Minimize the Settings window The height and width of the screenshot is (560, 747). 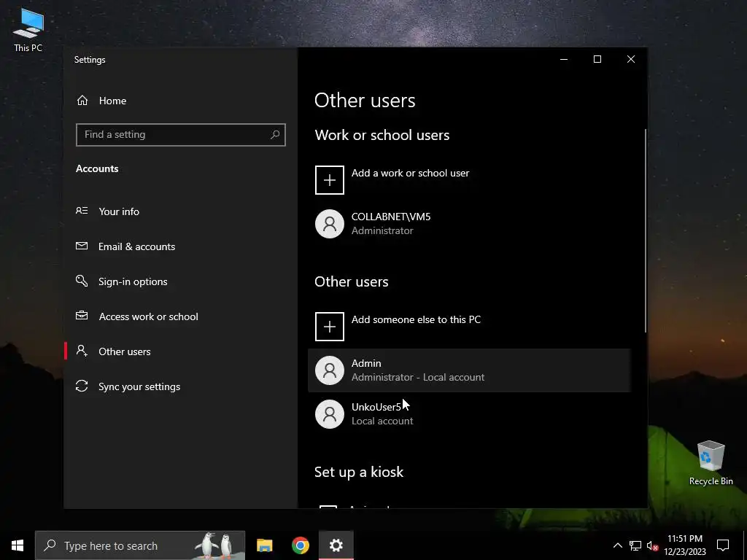click(564, 59)
